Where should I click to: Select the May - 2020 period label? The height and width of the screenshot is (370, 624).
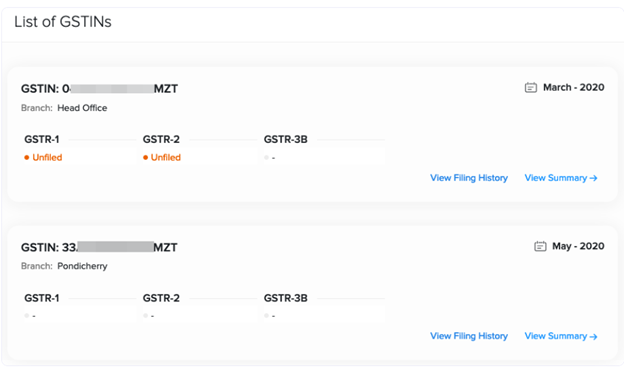click(x=578, y=246)
